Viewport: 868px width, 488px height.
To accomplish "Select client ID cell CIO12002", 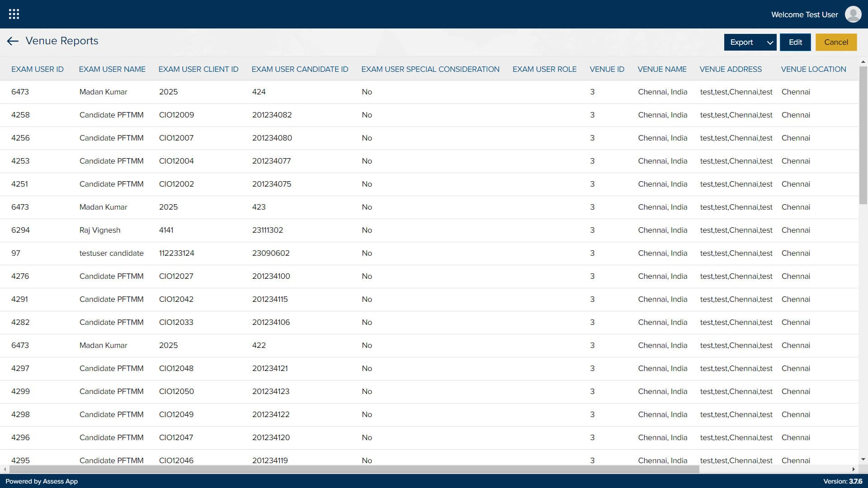I will pos(176,184).
